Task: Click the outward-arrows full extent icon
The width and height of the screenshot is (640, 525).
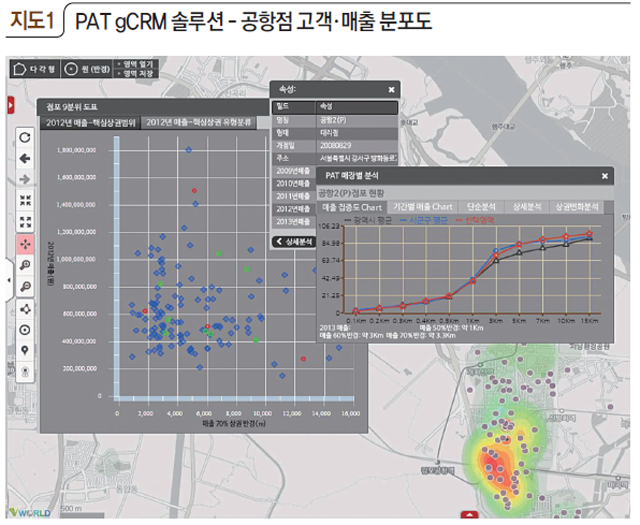Action: (x=25, y=222)
